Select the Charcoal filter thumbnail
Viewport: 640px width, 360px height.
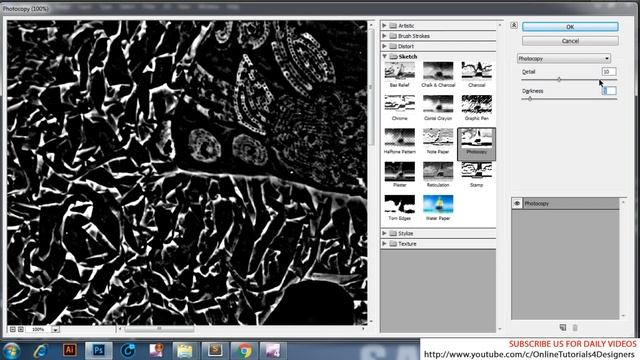click(476, 71)
